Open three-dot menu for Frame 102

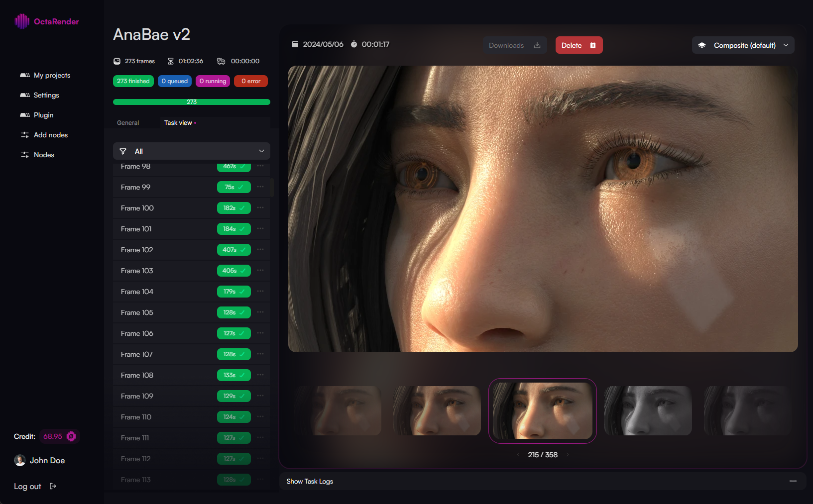pos(260,250)
